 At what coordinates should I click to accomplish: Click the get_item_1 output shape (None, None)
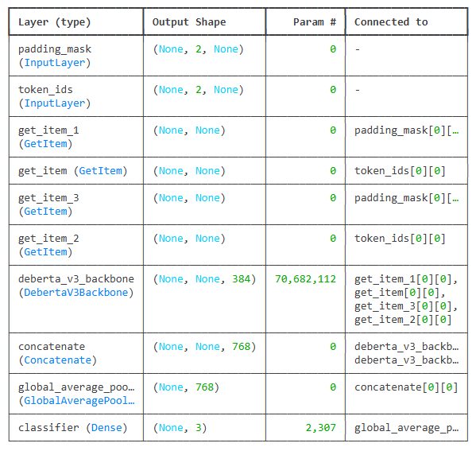[189, 130]
